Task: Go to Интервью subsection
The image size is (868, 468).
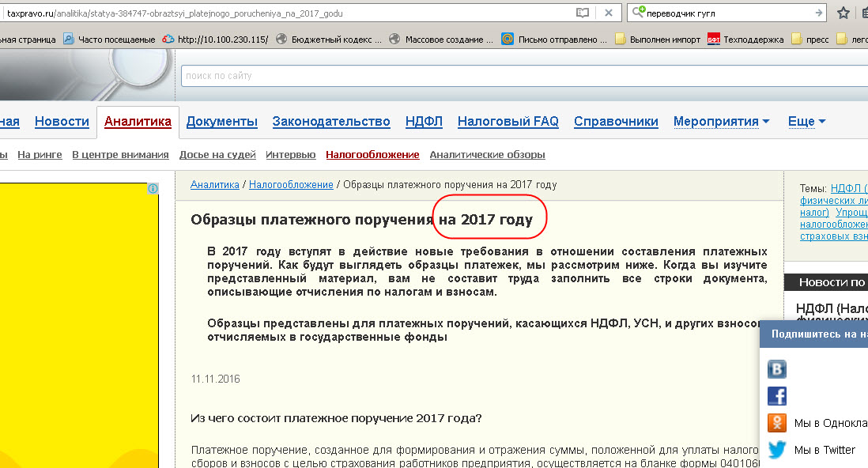Action: (291, 154)
